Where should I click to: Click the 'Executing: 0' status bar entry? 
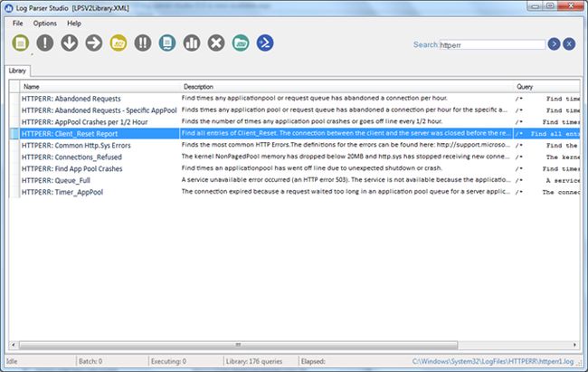(x=168, y=361)
